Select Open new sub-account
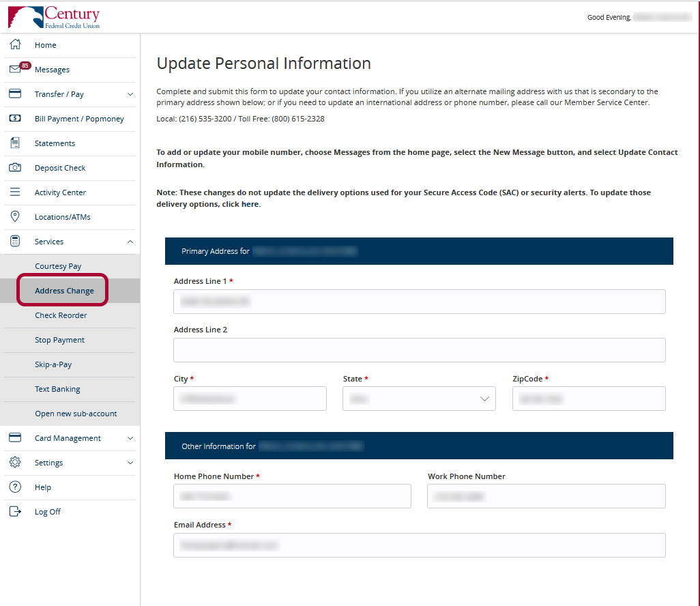Image resolution: width=700 pixels, height=606 pixels. [x=76, y=413]
